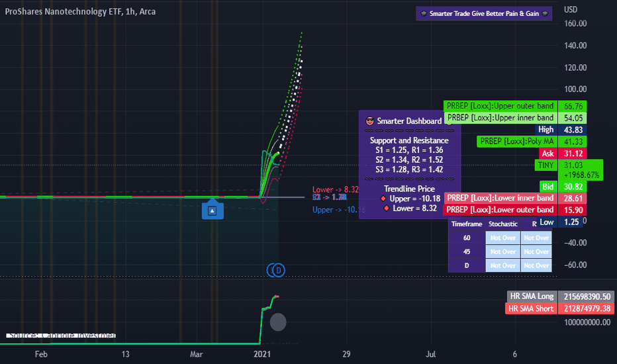Click the USD currency label
The height and width of the screenshot is (364, 617).
(571, 9)
